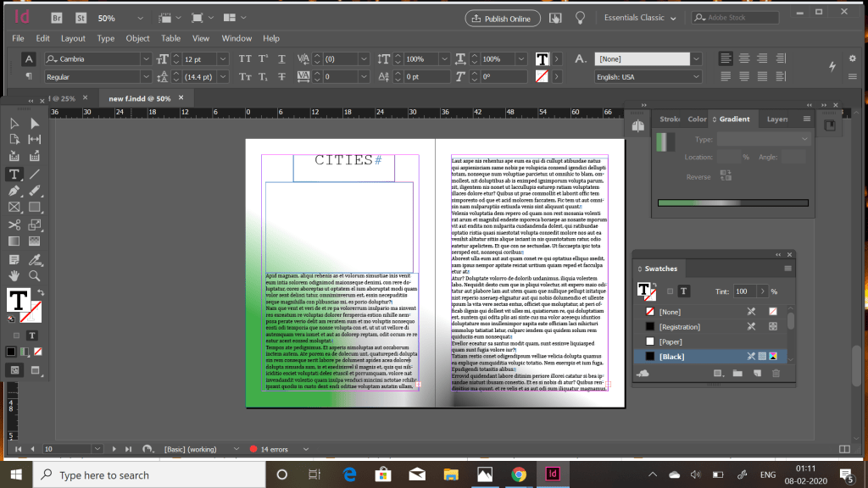The height and width of the screenshot is (488, 868).
Task: Click the Eyedropper tool
Action: tap(35, 258)
